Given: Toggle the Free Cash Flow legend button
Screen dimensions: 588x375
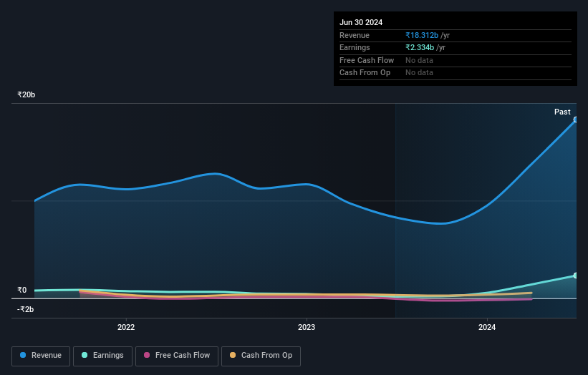Looking at the screenshot, I should 177,356.
